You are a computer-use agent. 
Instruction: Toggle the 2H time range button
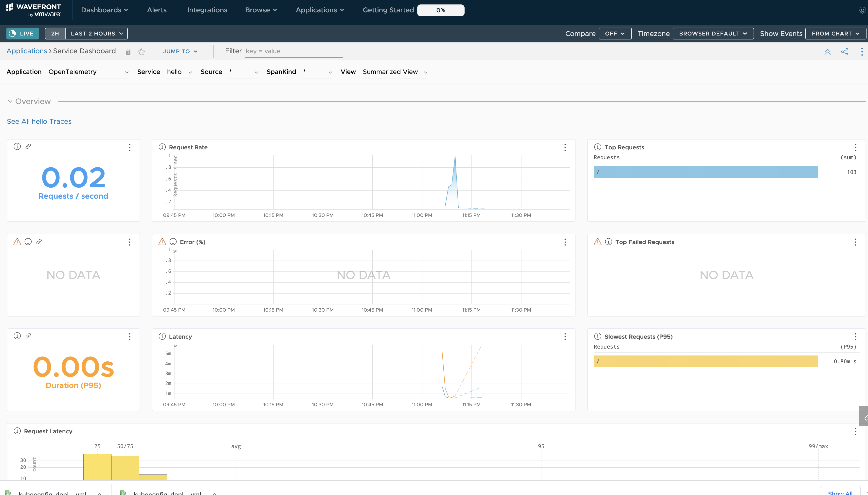coord(55,34)
